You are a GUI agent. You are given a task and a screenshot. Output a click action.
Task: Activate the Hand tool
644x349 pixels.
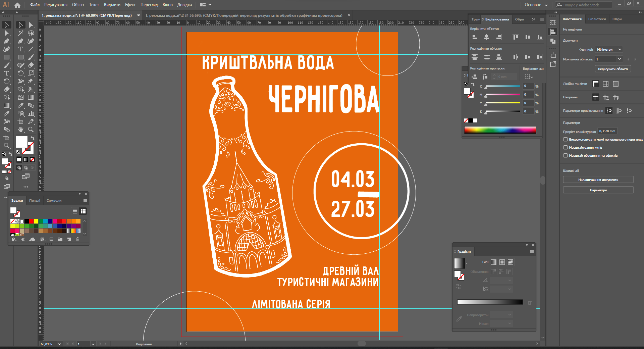tap(21, 130)
